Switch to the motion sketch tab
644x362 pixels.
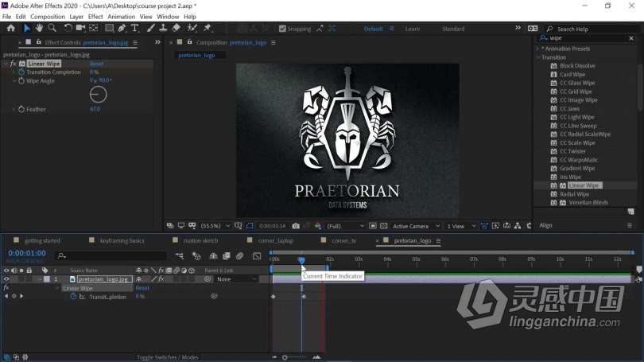click(x=200, y=241)
